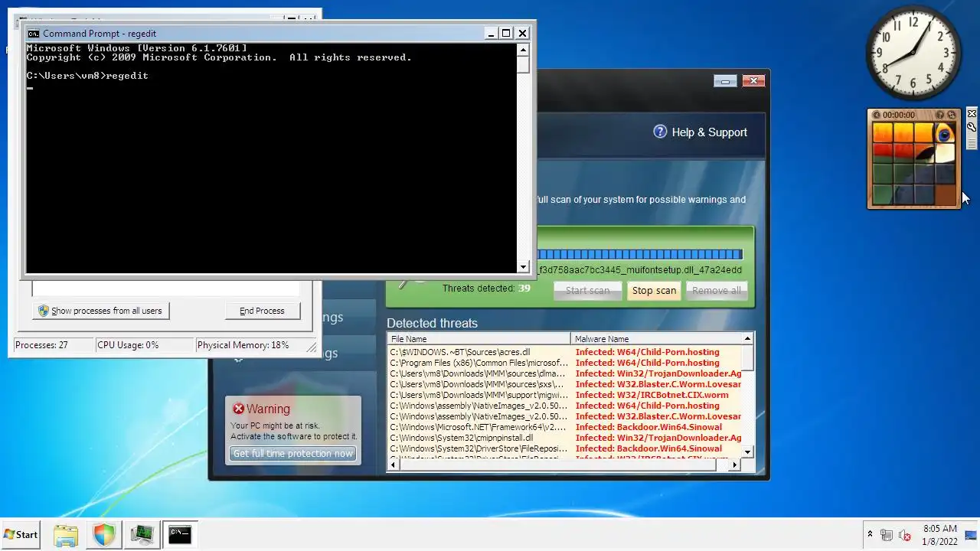
Task: Open the Task Manager taskbar icon
Action: pos(142,535)
